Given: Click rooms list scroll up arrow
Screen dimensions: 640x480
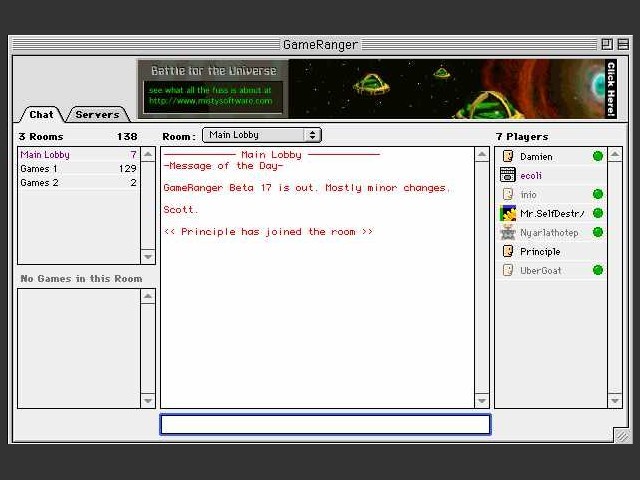Looking at the screenshot, I should pos(148,154).
